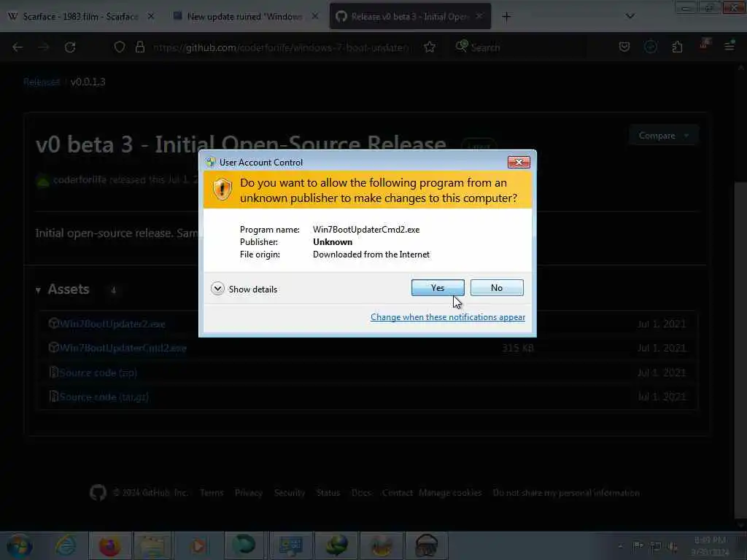
Task: Open the Security footer link
Action: click(289, 493)
